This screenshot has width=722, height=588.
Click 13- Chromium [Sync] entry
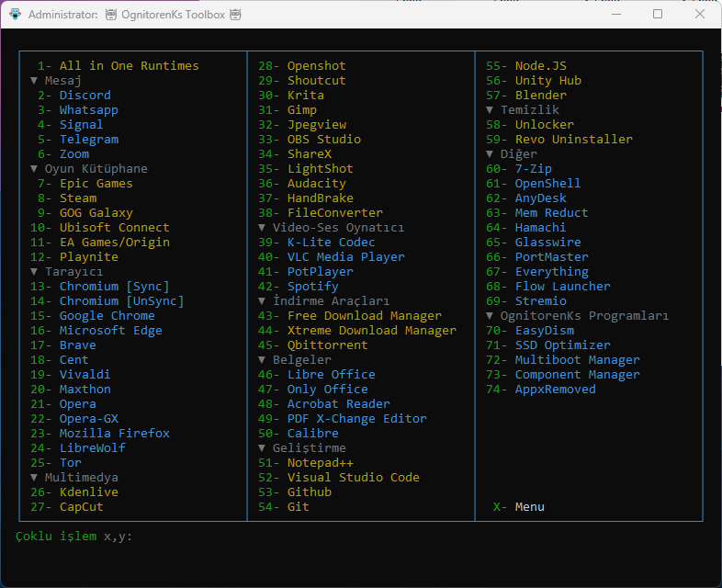point(100,287)
